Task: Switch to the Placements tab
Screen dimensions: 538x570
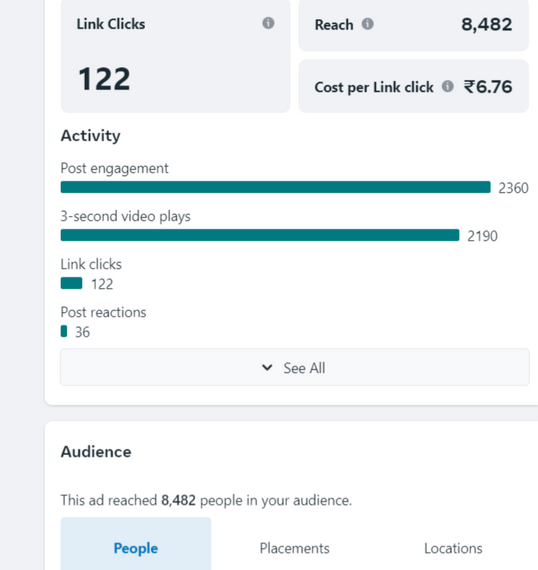Action: [294, 548]
